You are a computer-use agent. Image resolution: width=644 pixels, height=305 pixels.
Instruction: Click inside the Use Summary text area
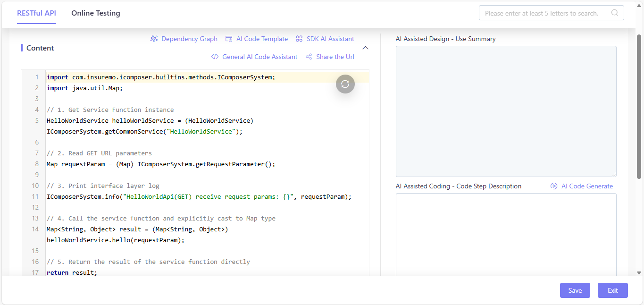(x=506, y=111)
